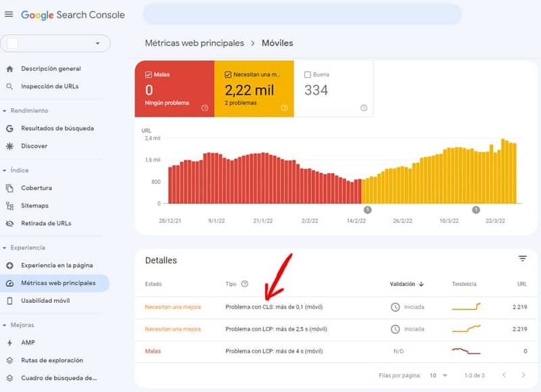Toggle the Necesitan una mejora checkbox
Viewport: 541px width, 392px height.
pos(229,74)
